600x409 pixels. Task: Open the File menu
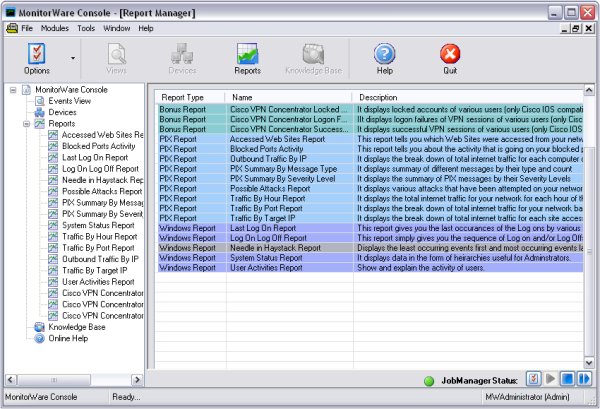[27, 28]
